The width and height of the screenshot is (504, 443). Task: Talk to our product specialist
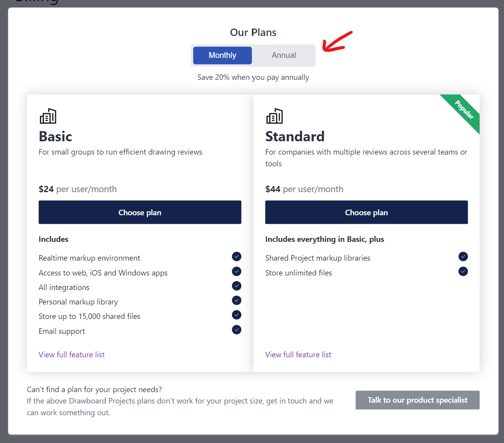[418, 400]
